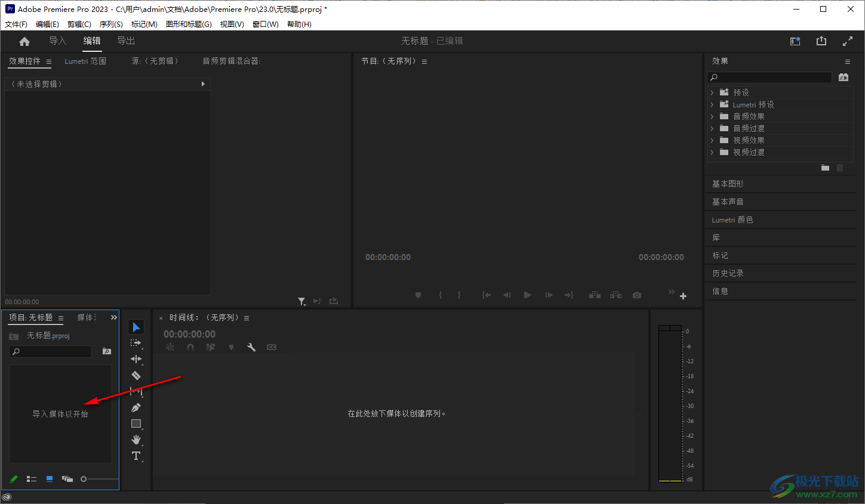Image resolution: width=865 pixels, height=504 pixels.
Task: Click timeline add marker shield icon
Action: tap(231, 347)
